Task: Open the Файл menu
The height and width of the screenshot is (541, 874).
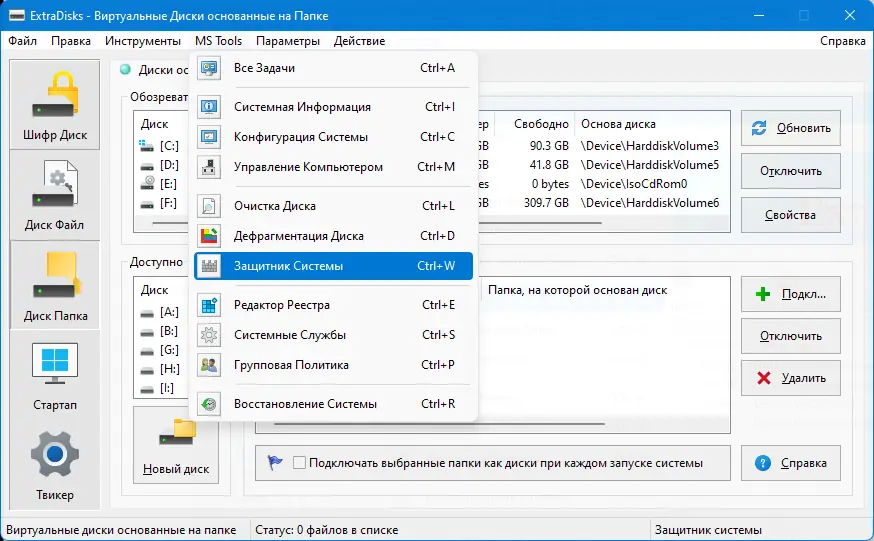Action: [22, 41]
